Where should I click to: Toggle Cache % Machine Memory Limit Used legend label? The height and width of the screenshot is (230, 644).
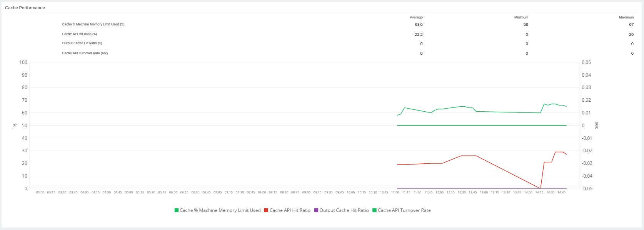(220, 210)
